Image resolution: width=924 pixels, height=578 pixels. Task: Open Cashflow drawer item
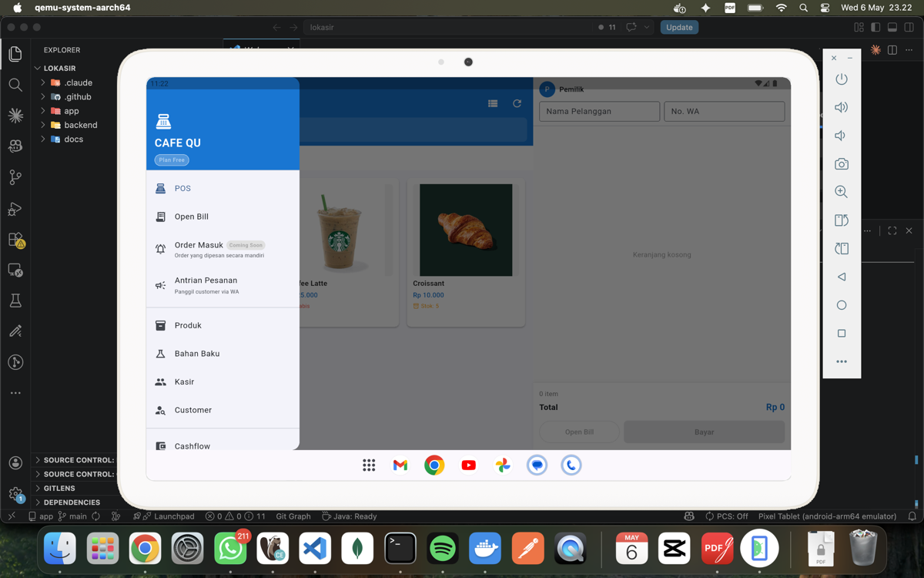(x=223, y=445)
